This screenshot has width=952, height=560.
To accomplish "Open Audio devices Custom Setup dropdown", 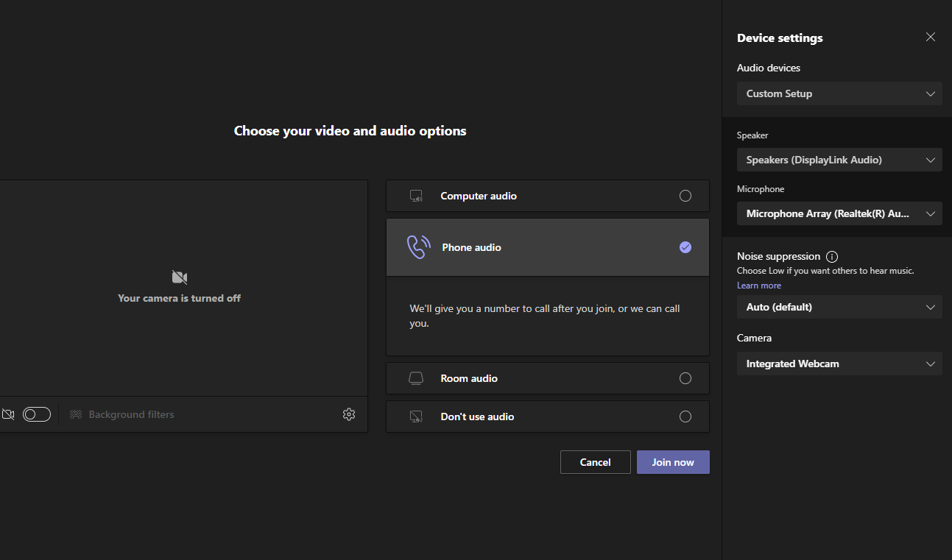I will tap(839, 93).
